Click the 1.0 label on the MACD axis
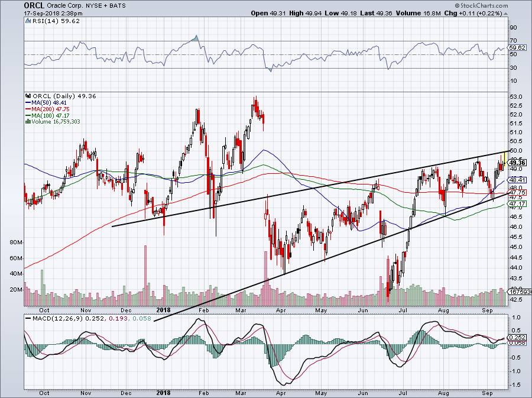 point(517,318)
